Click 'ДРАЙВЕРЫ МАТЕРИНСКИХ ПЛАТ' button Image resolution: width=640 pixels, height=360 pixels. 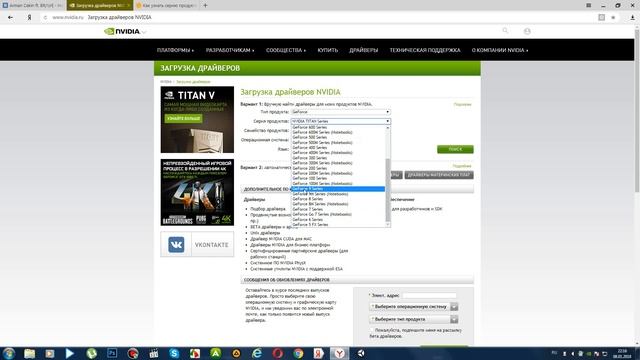(439, 175)
